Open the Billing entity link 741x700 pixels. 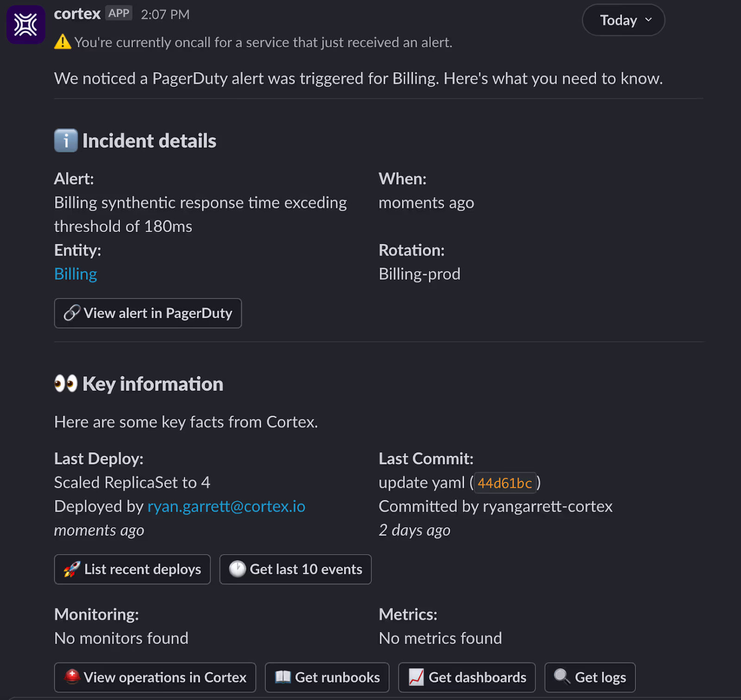(75, 274)
